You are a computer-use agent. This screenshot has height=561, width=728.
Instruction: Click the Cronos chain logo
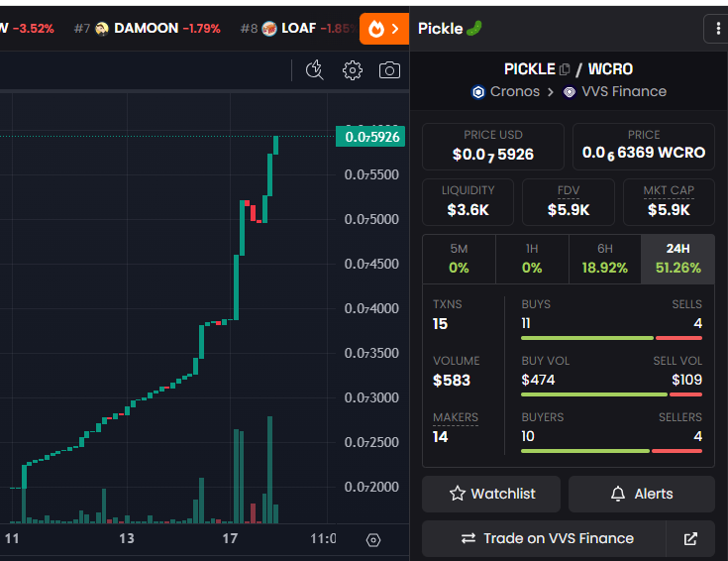pos(478,92)
